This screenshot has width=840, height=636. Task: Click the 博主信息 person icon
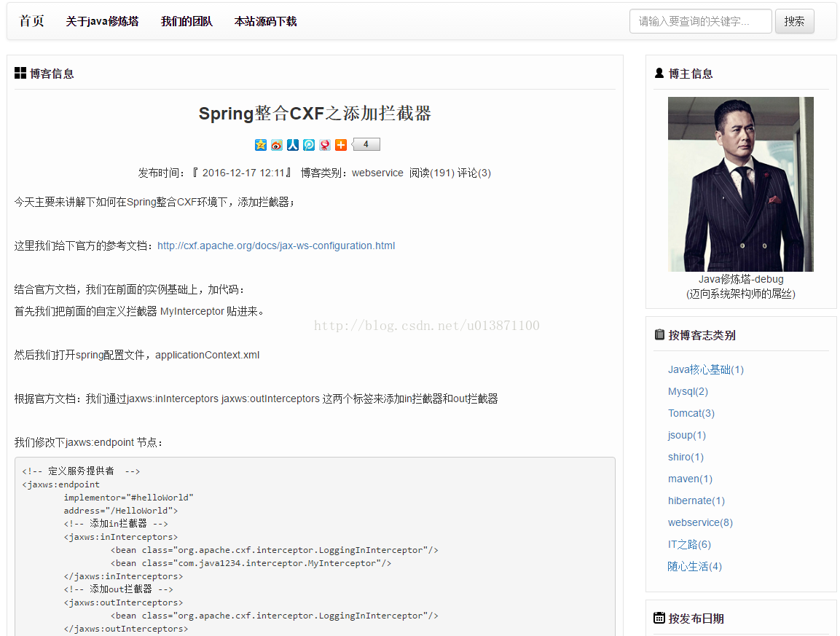659,73
